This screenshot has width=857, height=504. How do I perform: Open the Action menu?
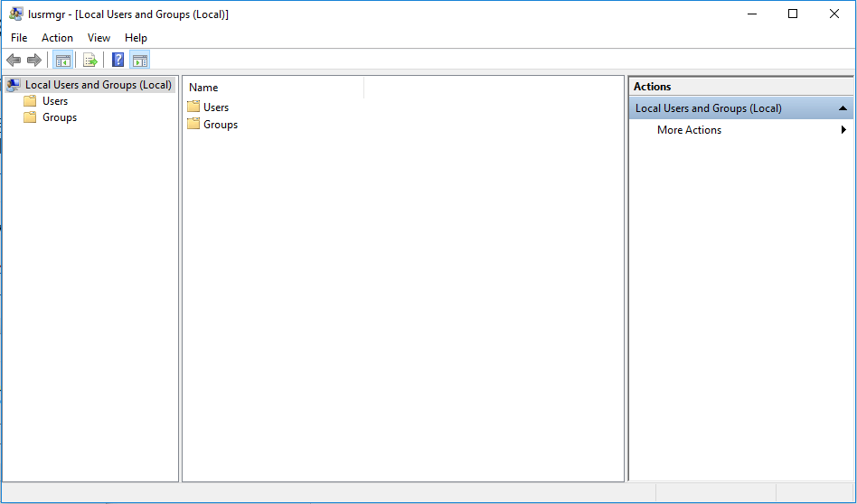pos(57,38)
